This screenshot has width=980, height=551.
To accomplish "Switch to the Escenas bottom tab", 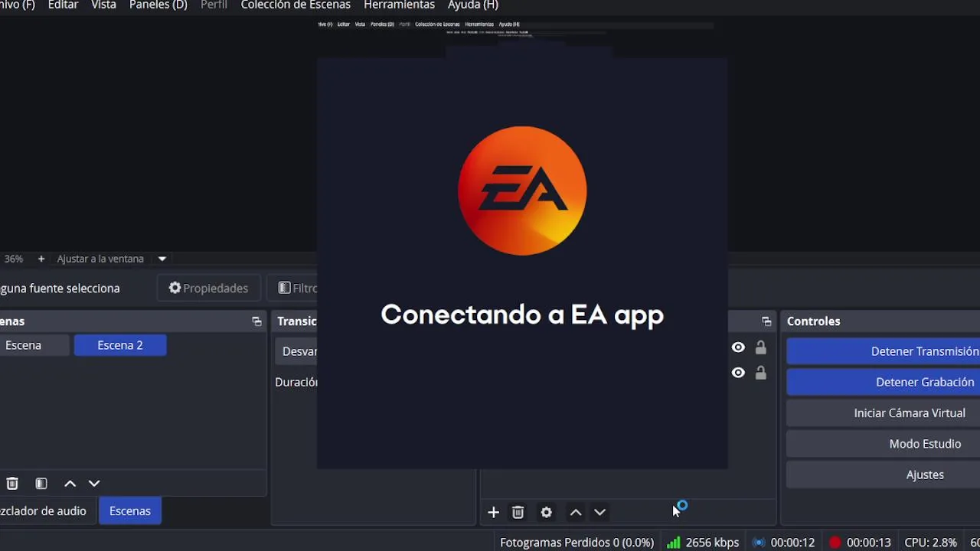I will click(x=130, y=511).
